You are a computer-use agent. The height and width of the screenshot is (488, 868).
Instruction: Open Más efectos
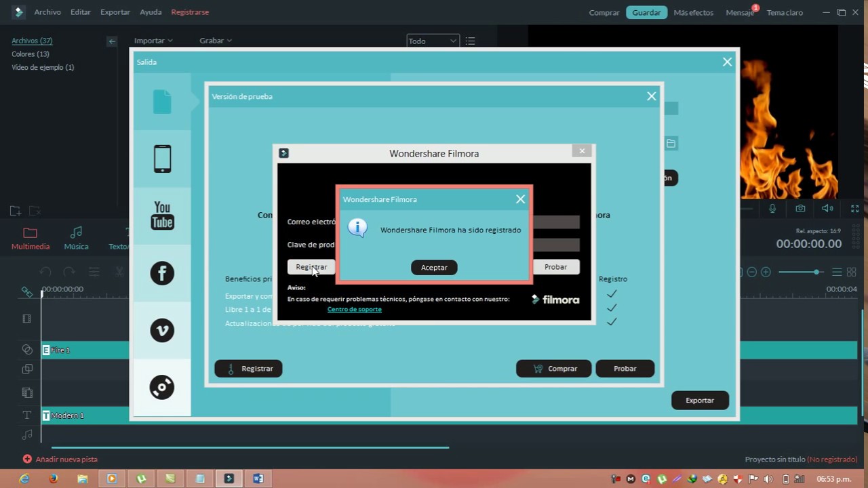(694, 13)
